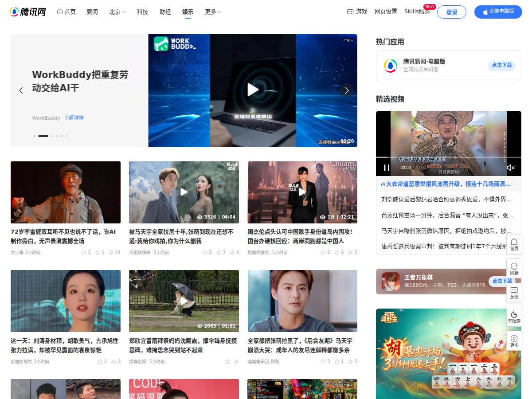Go to next carousel slide arrow
532x399 pixels.
pos(347,90)
